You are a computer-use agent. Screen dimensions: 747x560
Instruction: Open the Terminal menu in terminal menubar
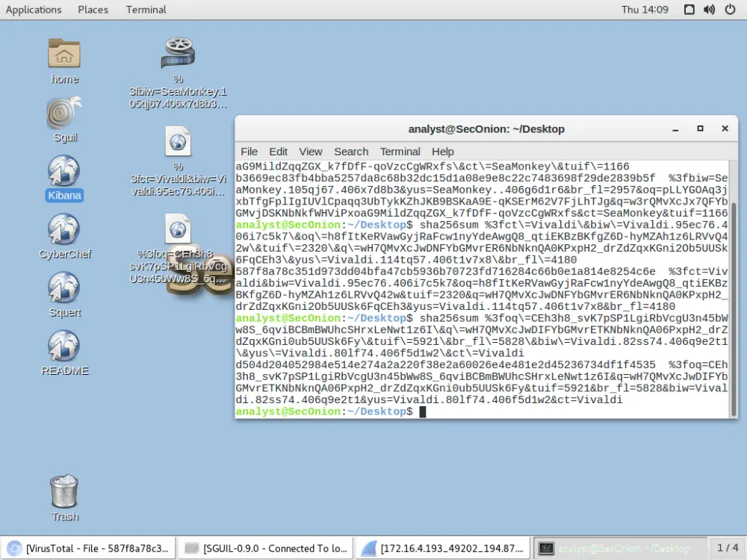pos(400,152)
